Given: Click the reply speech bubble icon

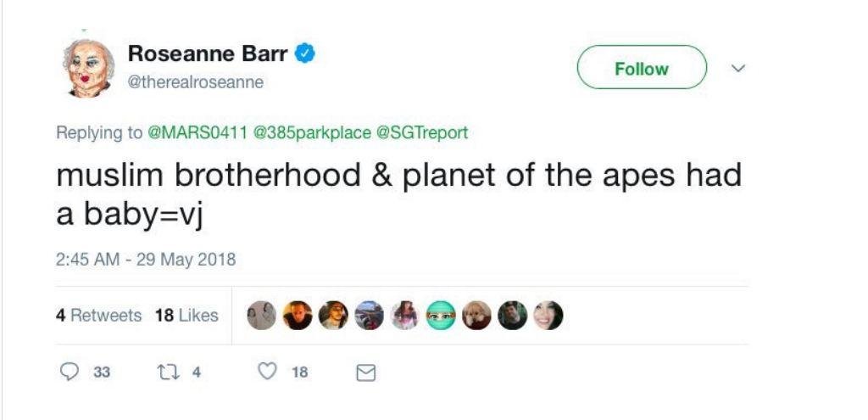Looking at the screenshot, I should tap(67, 372).
